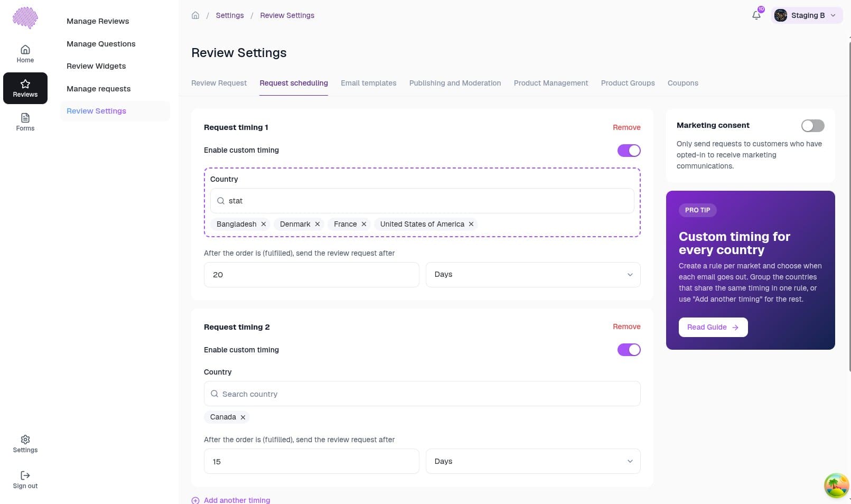Click the Staging B avatar
851x504 pixels.
[x=781, y=15]
